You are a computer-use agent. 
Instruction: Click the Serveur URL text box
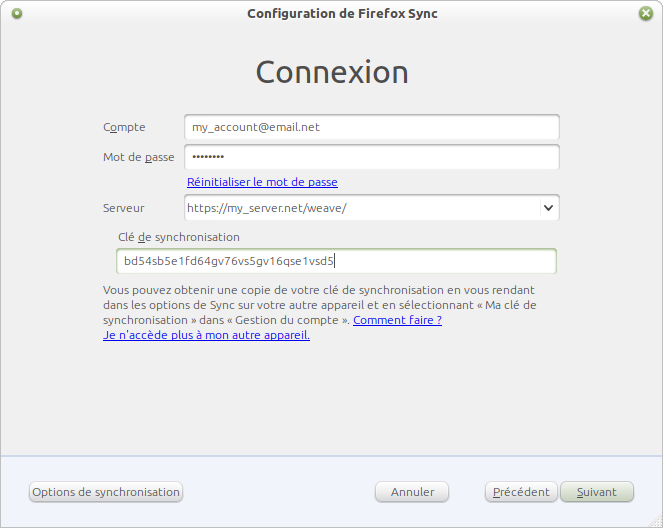point(360,208)
